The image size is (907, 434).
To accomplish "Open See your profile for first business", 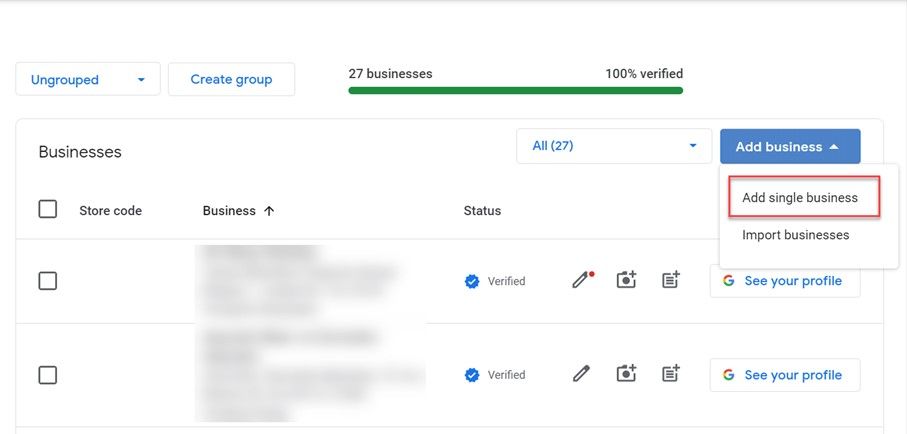I will (785, 281).
